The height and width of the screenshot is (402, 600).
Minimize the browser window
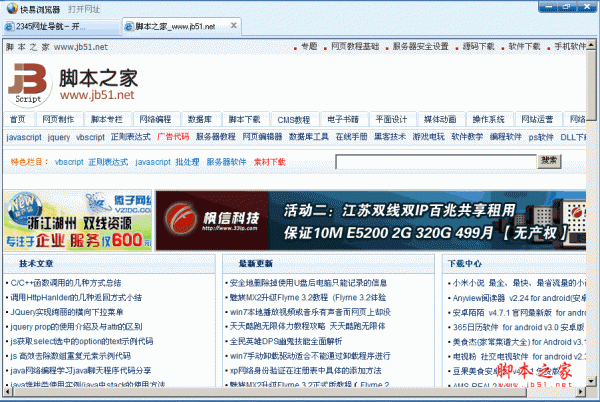549,7
